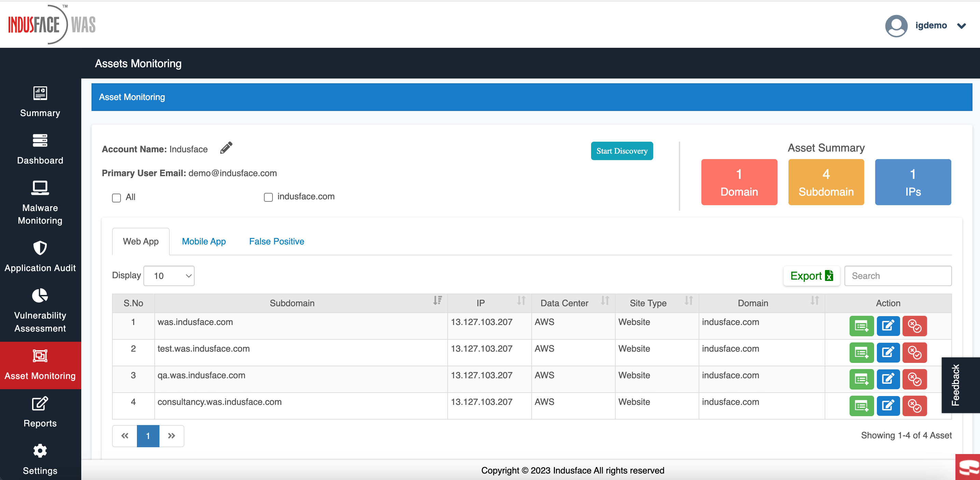Viewport: 980px width, 480px height.
Task: Open the Summary sidebar icon
Action: pos(40,93)
